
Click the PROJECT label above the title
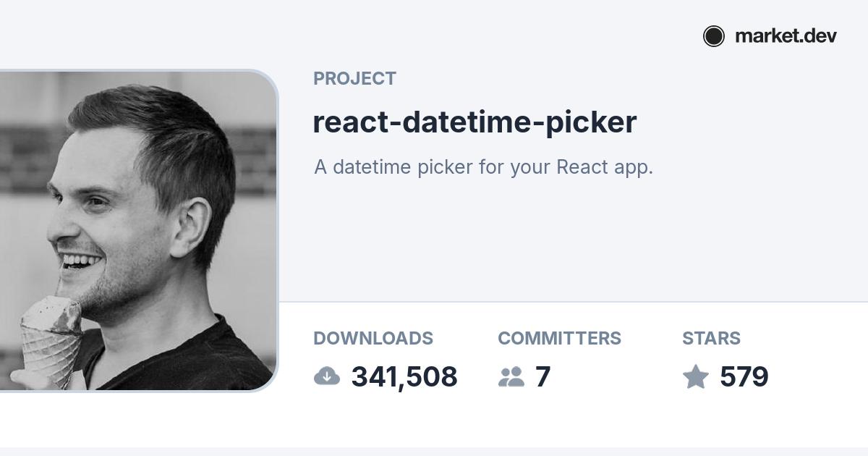tap(354, 79)
